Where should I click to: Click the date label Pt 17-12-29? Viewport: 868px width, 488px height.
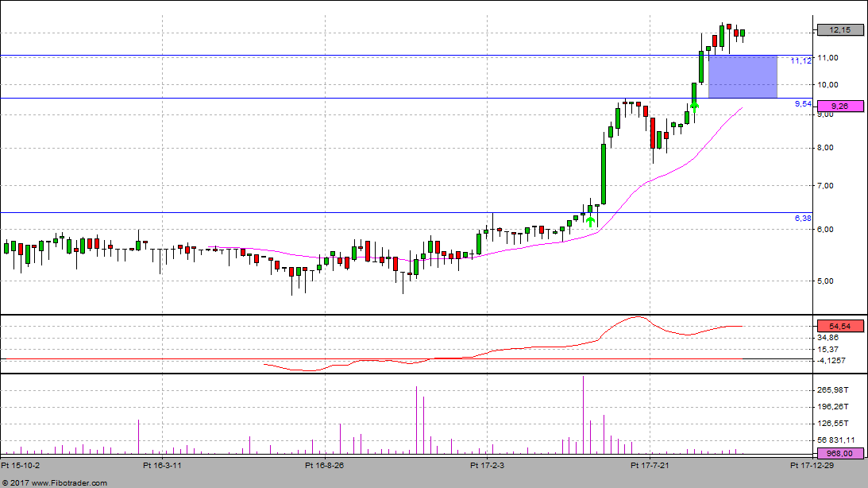pyautogui.click(x=812, y=465)
